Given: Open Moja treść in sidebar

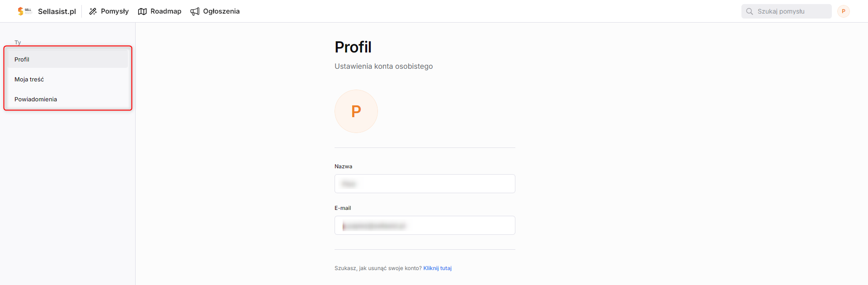Looking at the screenshot, I should [x=68, y=79].
